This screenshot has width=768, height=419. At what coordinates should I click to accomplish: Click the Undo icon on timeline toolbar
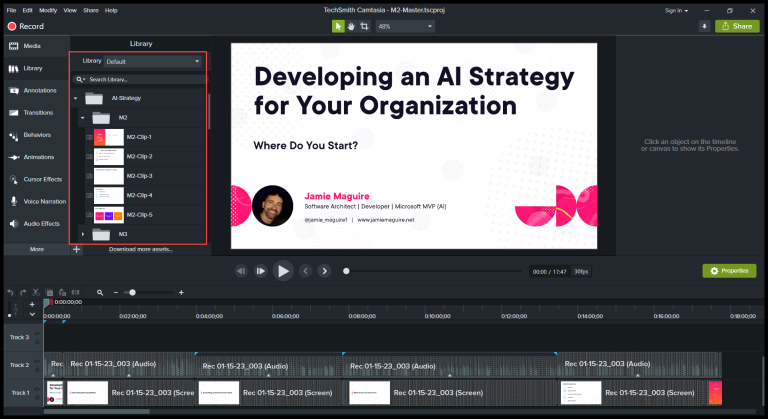(x=10, y=293)
